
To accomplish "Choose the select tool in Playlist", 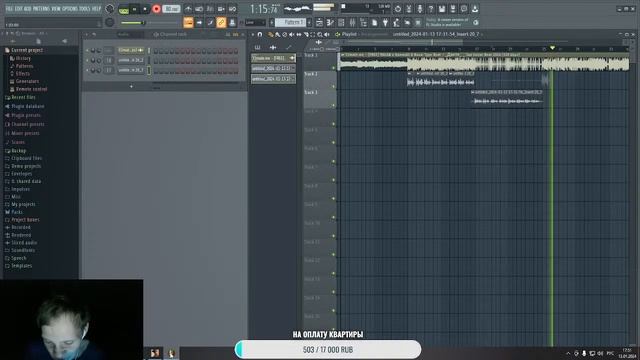I will (313, 35).
